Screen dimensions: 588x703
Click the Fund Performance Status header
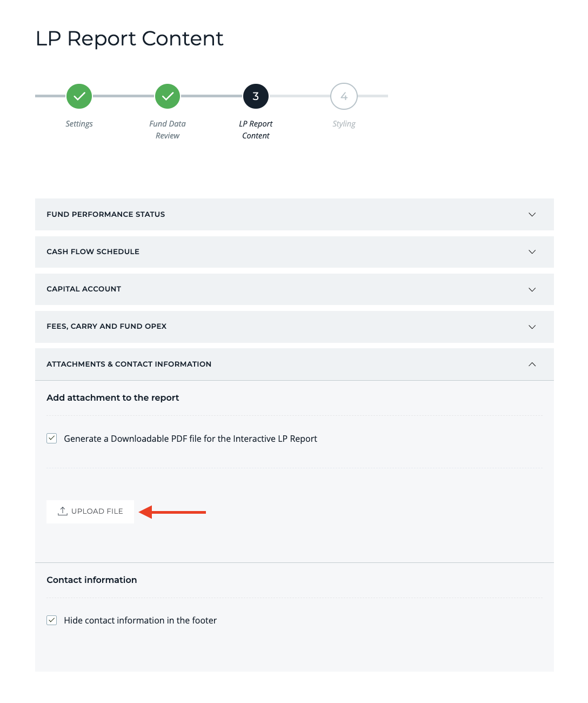click(106, 215)
